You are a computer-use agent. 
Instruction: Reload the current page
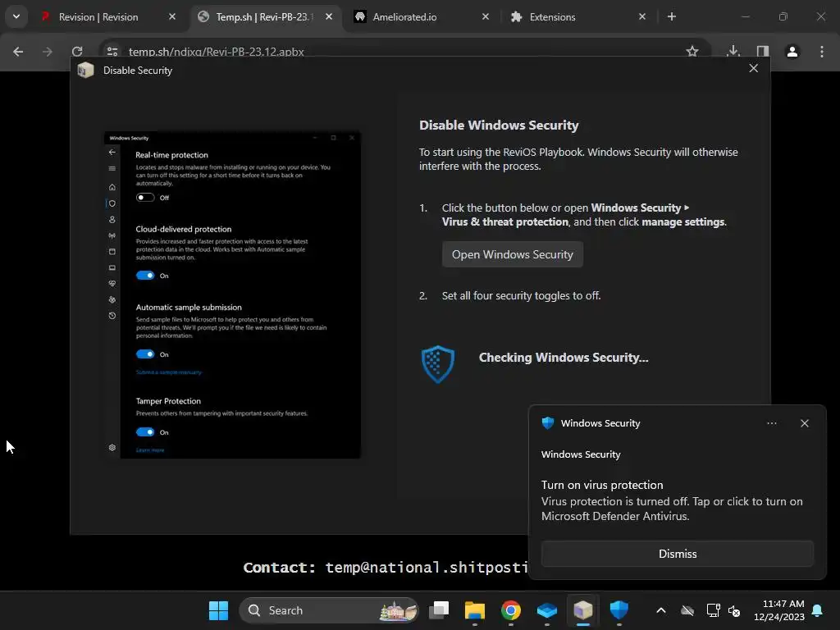pyautogui.click(x=77, y=52)
